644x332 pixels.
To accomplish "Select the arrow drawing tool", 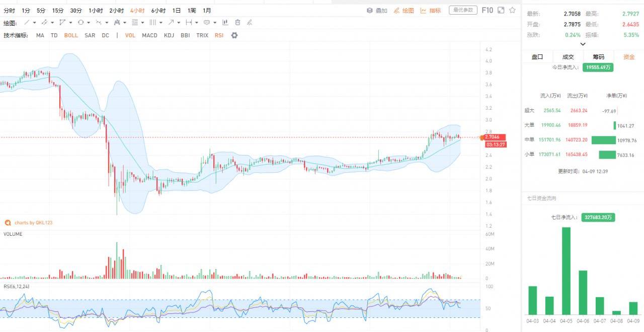I will tap(172, 23).
